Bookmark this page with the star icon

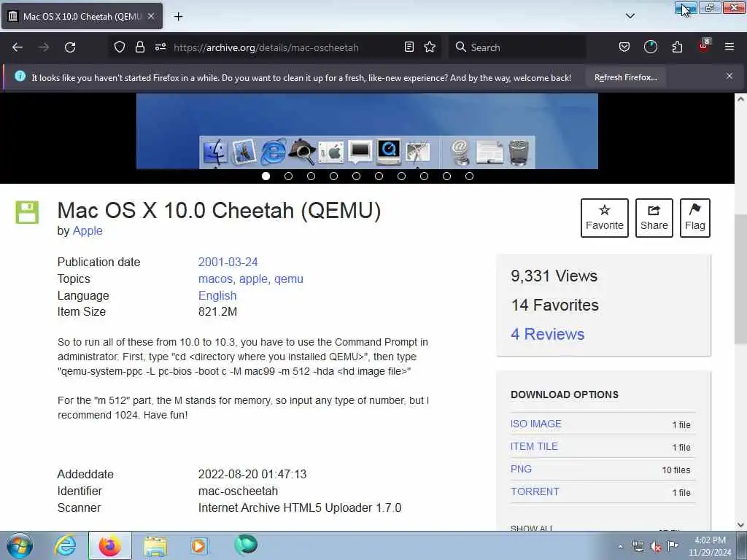click(430, 47)
